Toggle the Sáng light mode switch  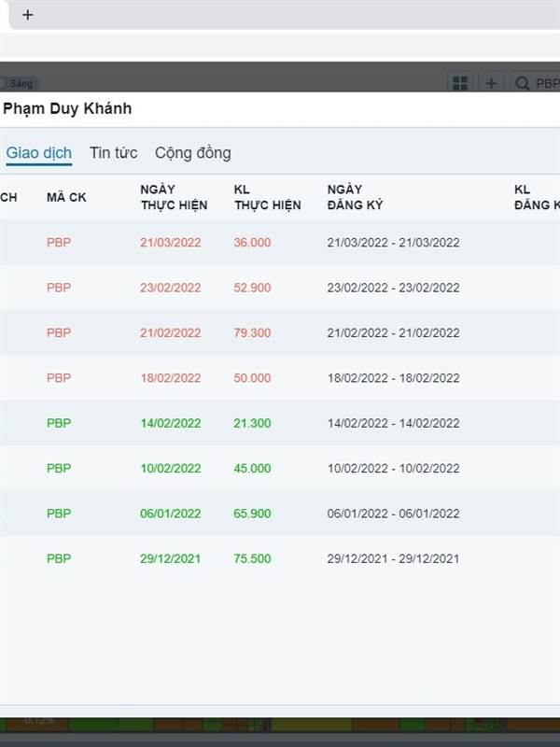pyautogui.click(x=18, y=84)
